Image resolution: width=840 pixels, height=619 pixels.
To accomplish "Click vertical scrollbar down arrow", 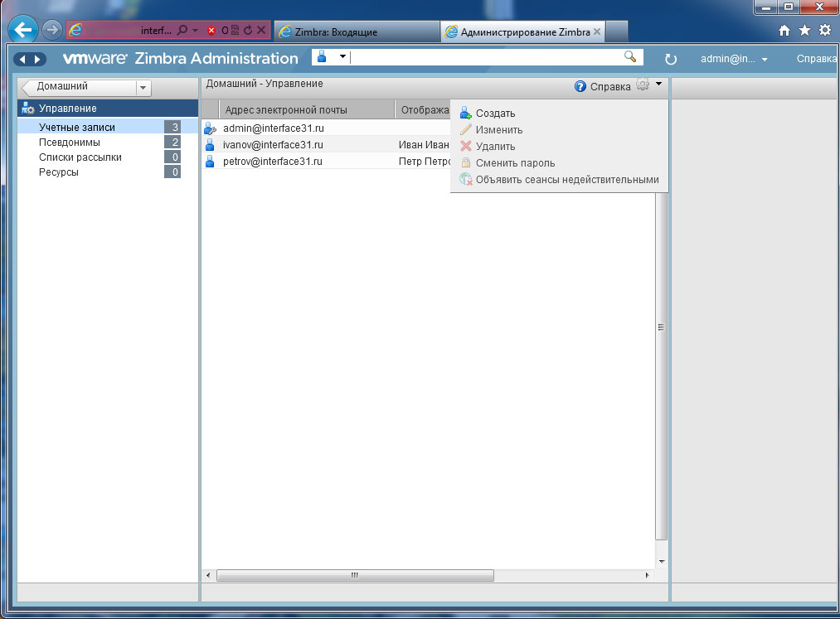I will coord(662,562).
